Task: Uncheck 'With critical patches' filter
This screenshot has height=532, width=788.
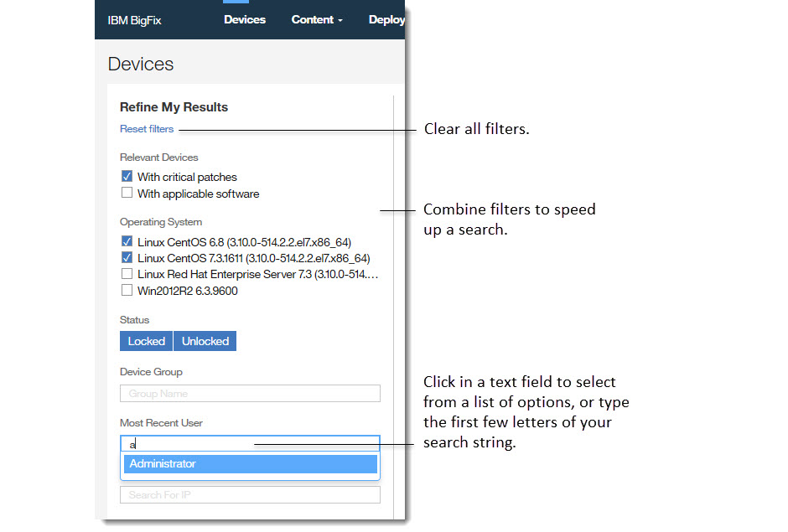Action: click(127, 176)
